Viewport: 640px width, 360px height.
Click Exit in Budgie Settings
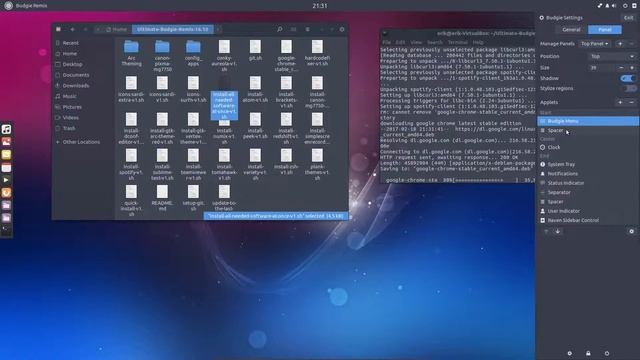(629, 18)
